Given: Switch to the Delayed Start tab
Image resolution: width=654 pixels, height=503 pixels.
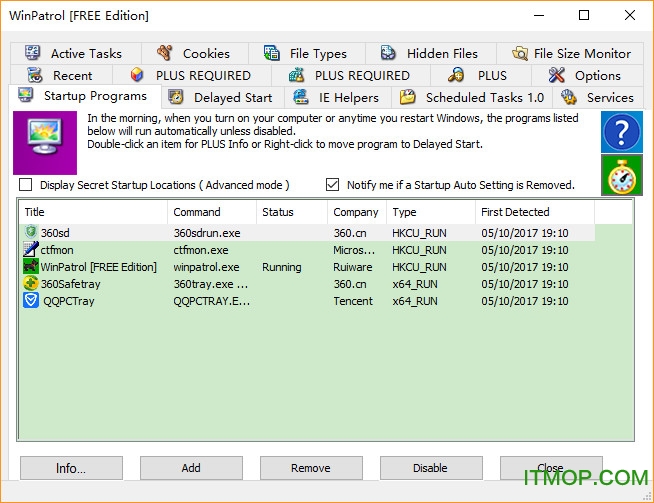Looking at the screenshot, I should [223, 97].
